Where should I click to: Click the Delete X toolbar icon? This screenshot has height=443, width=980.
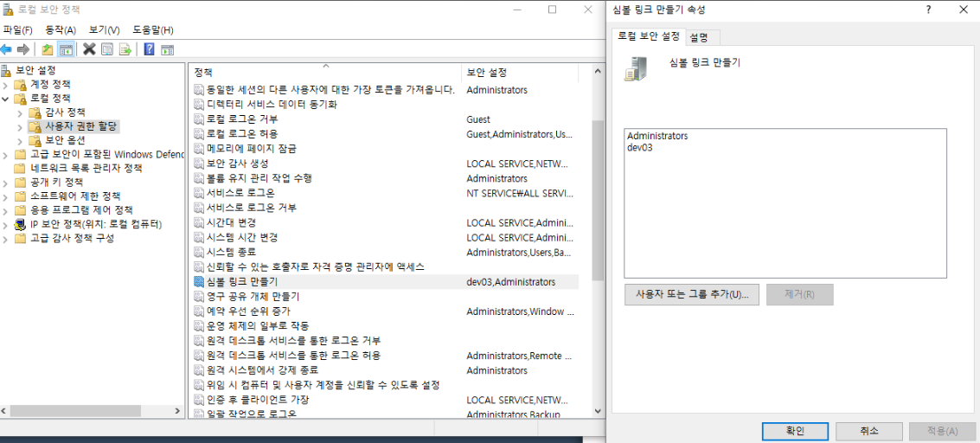tap(89, 49)
